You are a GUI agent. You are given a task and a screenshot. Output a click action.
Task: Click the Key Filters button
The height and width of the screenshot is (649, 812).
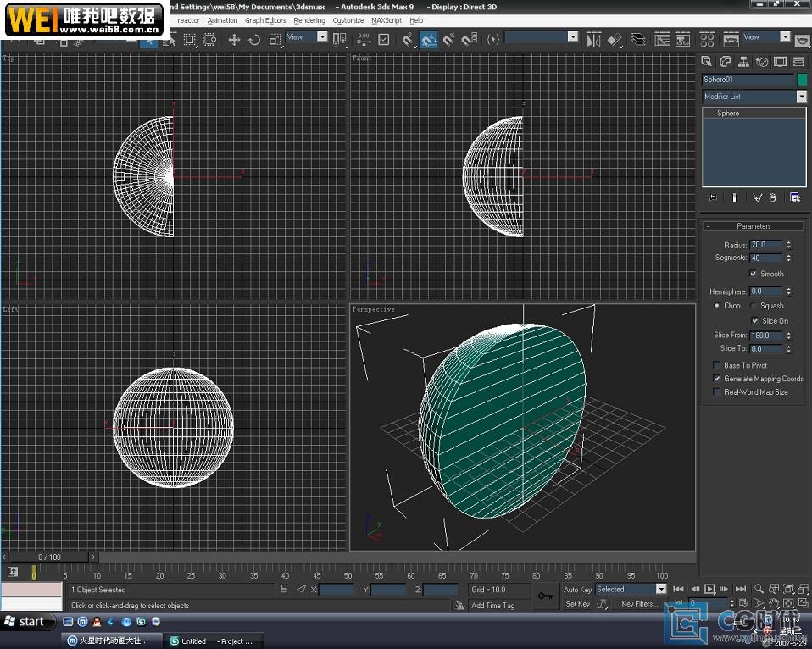tap(639, 603)
